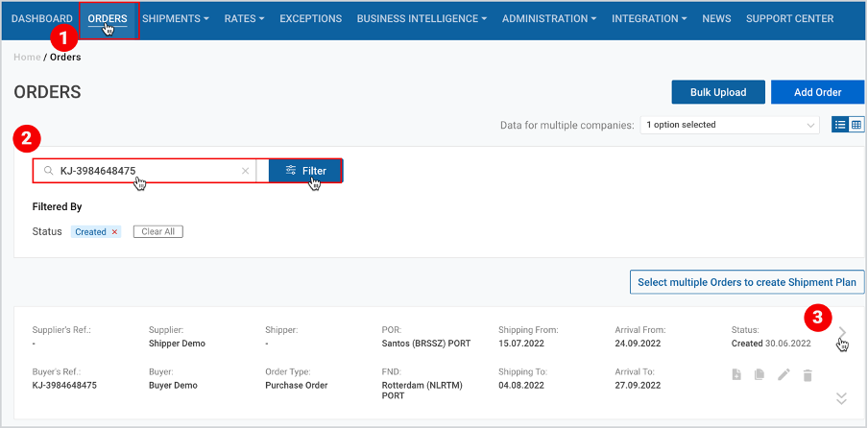Open the Administration dropdown menu

coord(549,19)
